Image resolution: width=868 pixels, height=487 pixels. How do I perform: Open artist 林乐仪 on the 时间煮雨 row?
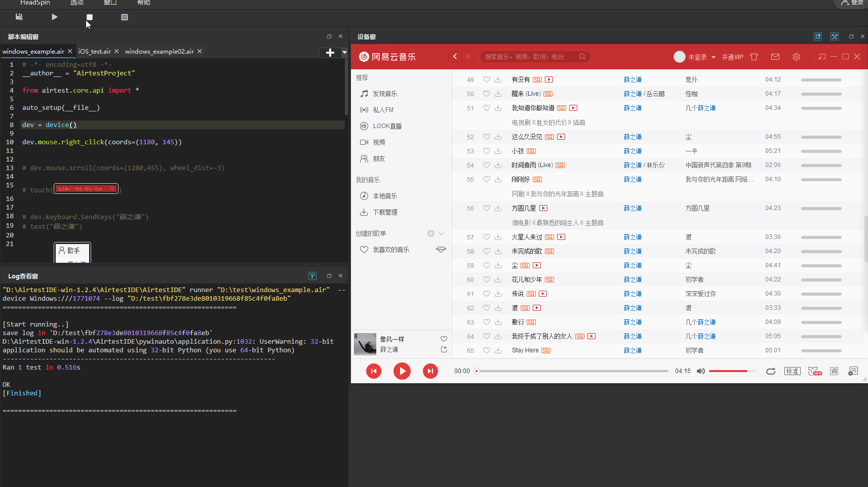pos(656,165)
